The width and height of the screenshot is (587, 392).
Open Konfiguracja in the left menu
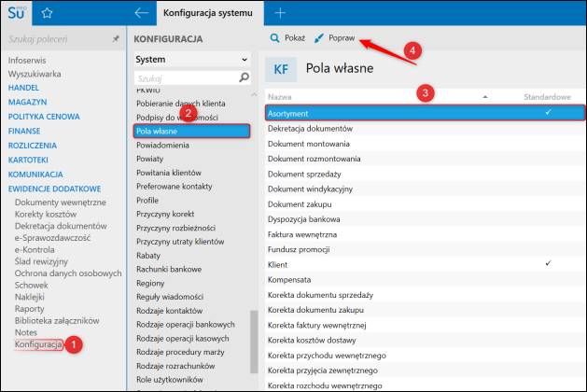point(38,344)
